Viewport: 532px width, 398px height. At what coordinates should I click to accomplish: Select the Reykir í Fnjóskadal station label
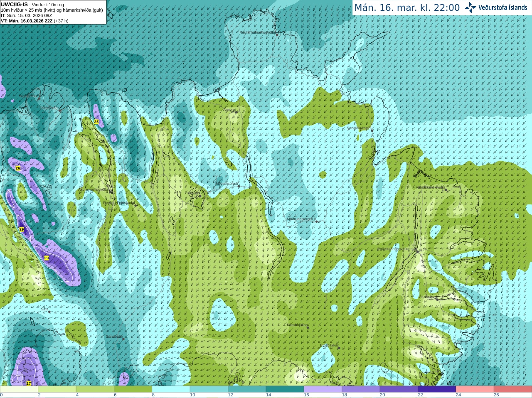(x=119, y=203)
